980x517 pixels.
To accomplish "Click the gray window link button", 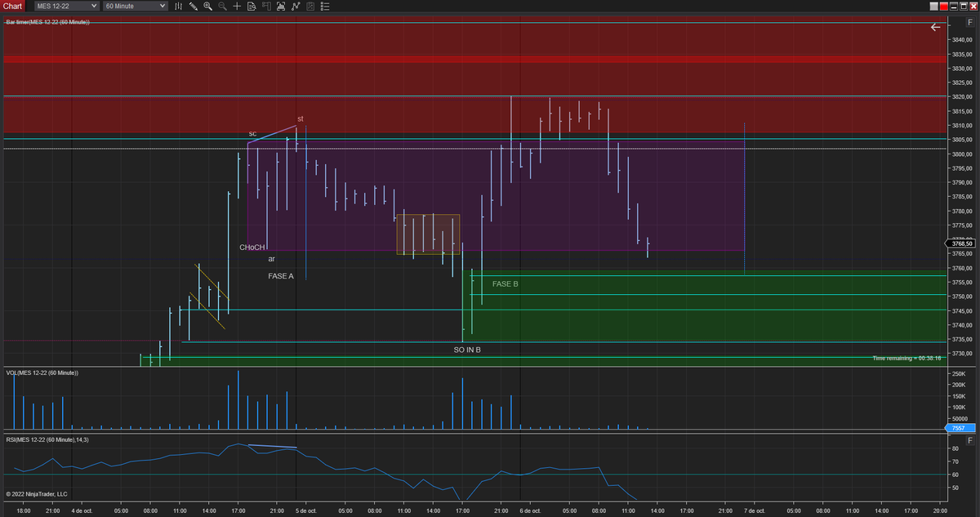I will 934,7.
